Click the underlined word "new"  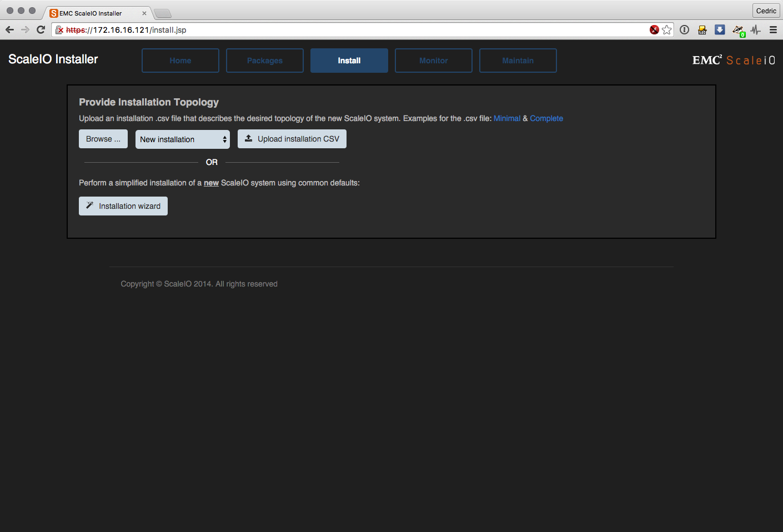(211, 183)
